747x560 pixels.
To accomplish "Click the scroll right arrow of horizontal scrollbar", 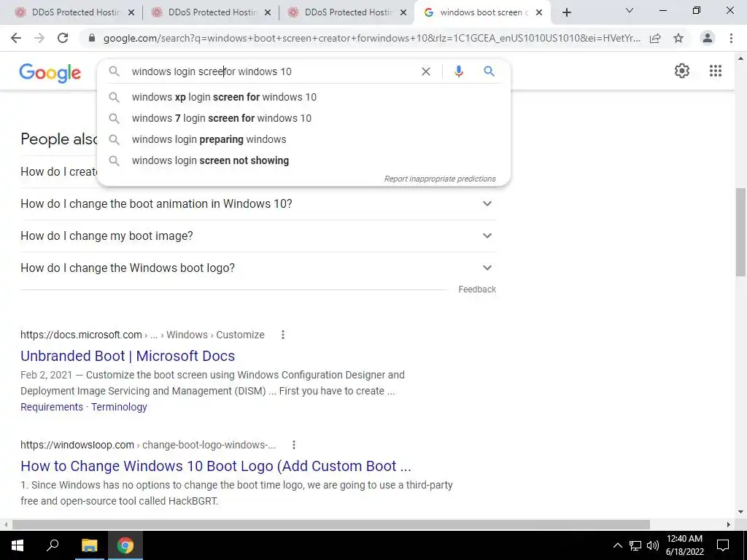I will 729,524.
